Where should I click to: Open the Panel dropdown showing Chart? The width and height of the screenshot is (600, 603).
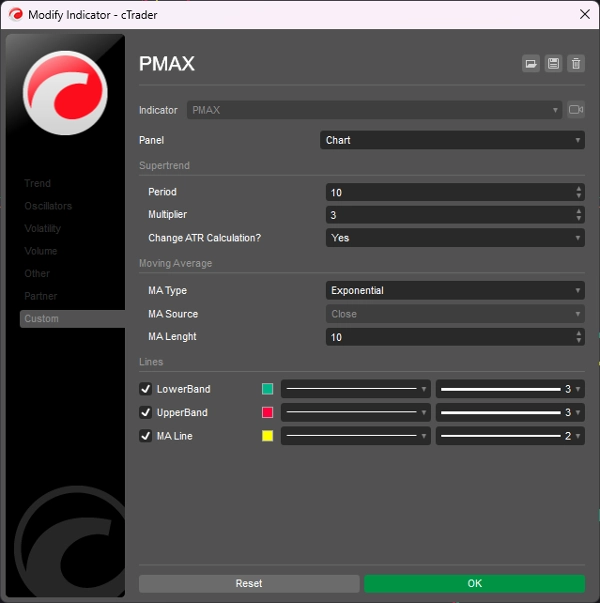pyautogui.click(x=452, y=140)
